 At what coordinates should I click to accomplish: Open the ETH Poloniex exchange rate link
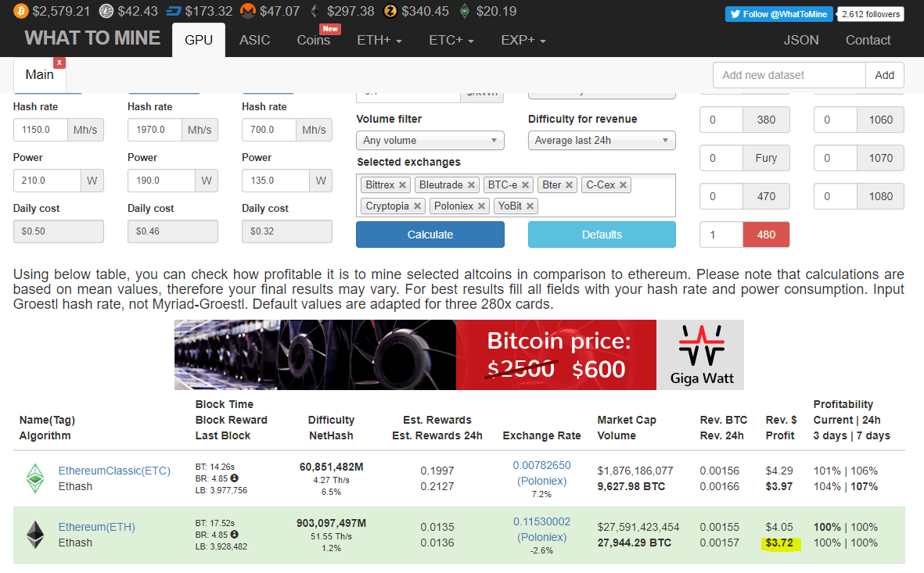tap(541, 529)
